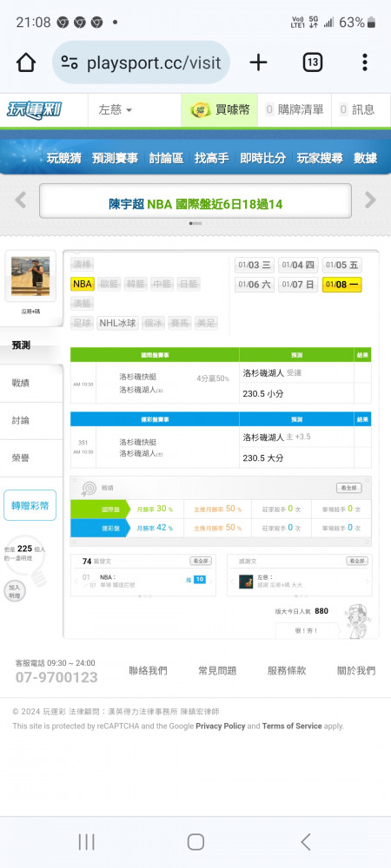Screen dimensions: 391x868
Task: Tap 國際盤 月勝率 30 % value
Action: pyautogui.click(x=155, y=509)
